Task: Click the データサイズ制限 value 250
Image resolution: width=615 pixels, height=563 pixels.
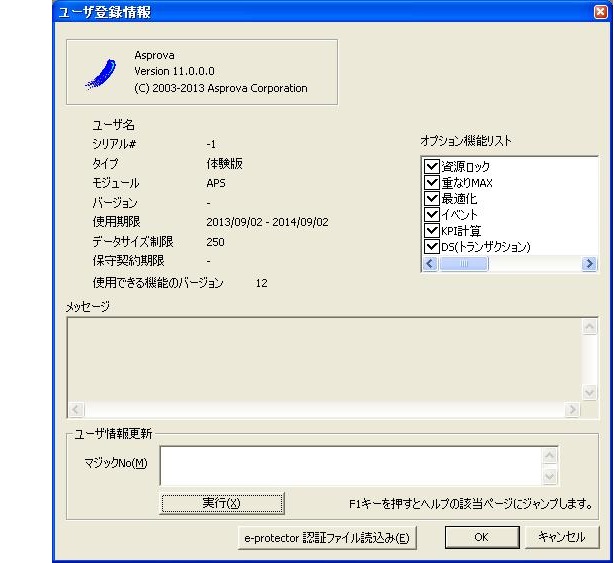Action: coord(215,242)
